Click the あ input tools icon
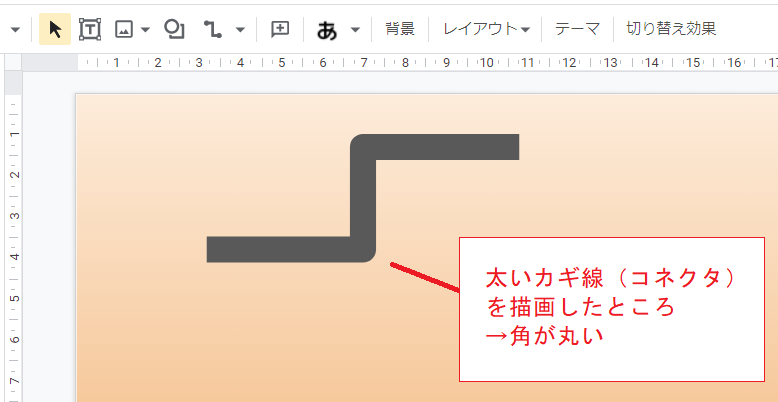This screenshot has width=778, height=402. [327, 30]
